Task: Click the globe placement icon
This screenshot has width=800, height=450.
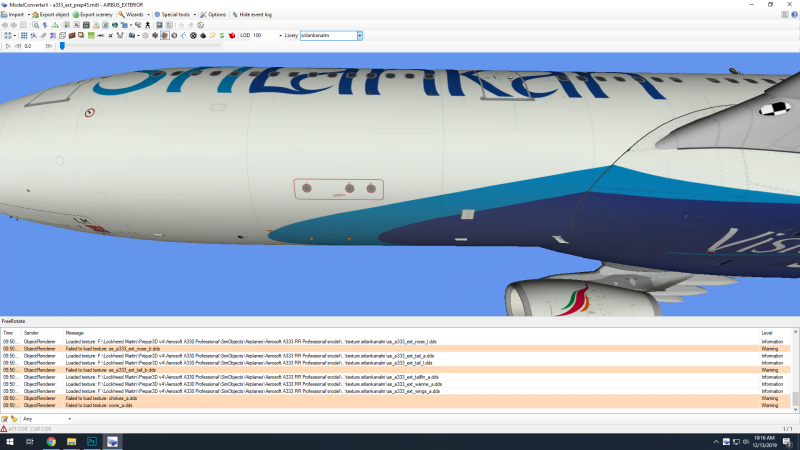Action: point(115,25)
